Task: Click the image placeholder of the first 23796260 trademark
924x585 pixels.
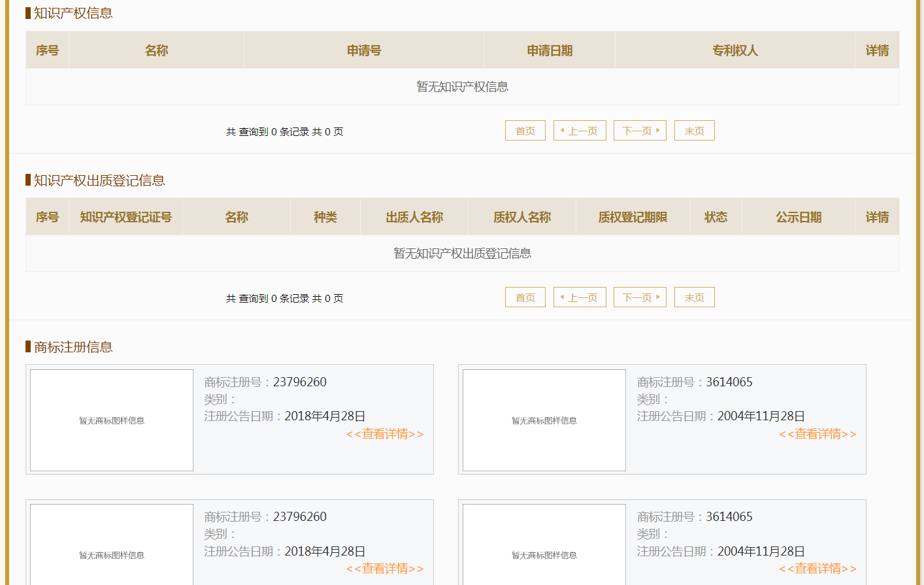Action: coord(112,420)
